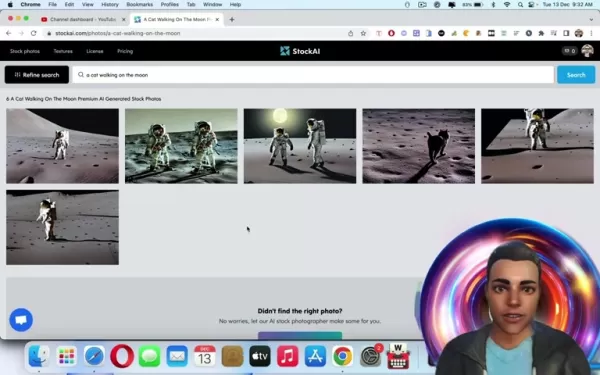Image resolution: width=600 pixels, height=375 pixels.
Task: Open the App Store in the dock
Action: [315, 356]
